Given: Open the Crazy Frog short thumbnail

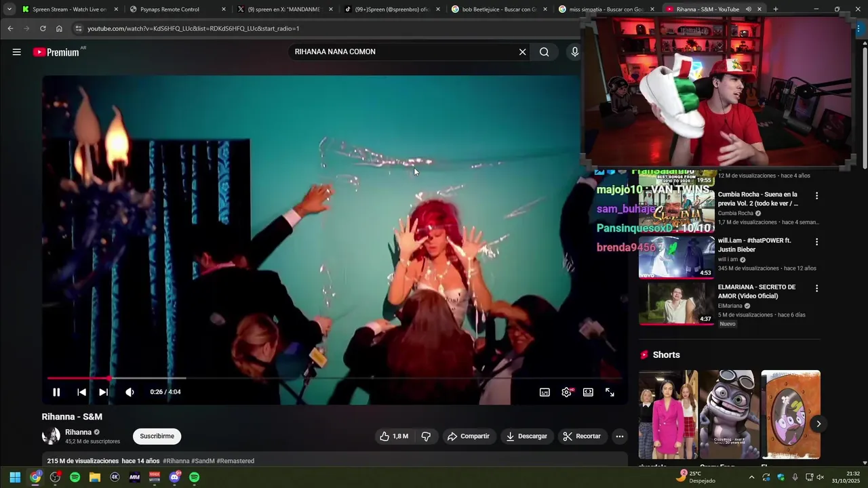Looking at the screenshot, I should coord(729,415).
